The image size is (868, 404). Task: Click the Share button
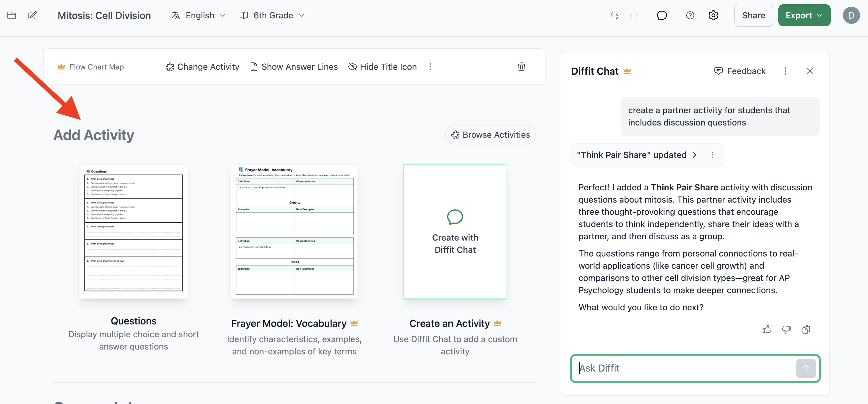pos(754,16)
